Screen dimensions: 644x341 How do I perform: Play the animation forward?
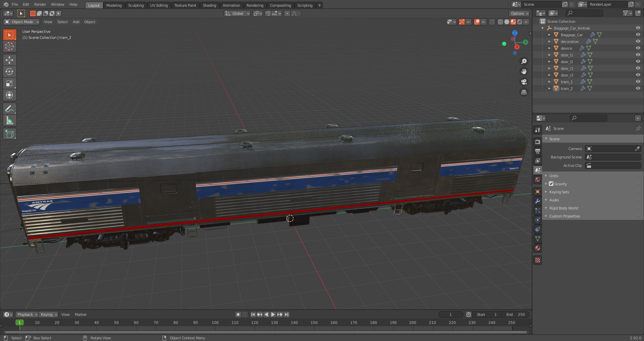273,314
